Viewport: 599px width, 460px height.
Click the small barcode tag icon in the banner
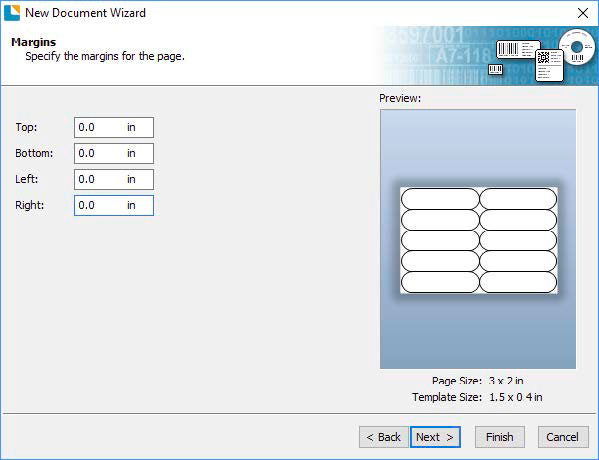tap(495, 69)
